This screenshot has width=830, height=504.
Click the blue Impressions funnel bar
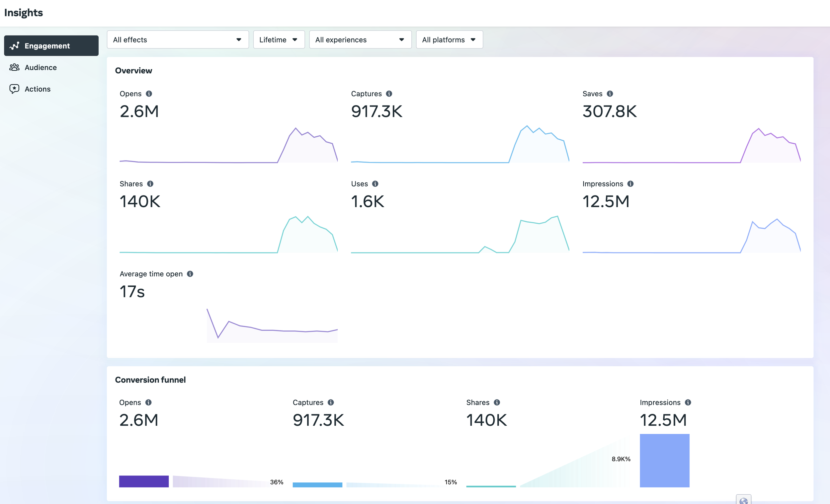tap(664, 461)
